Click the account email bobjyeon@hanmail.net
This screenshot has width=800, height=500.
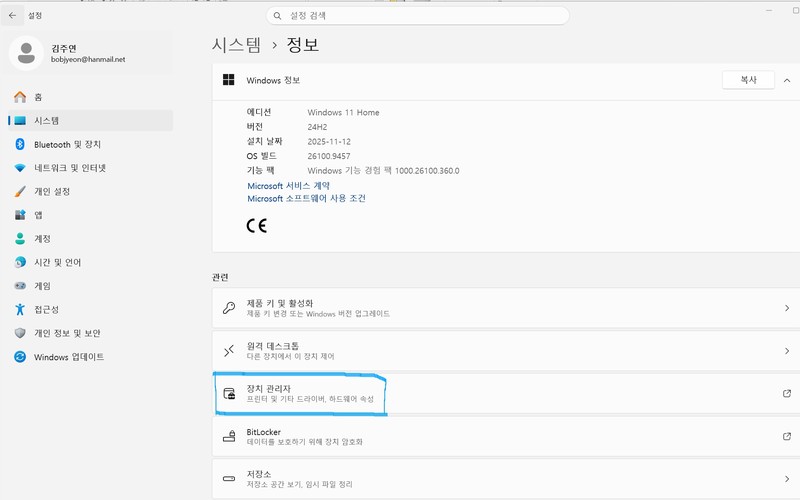[88, 59]
